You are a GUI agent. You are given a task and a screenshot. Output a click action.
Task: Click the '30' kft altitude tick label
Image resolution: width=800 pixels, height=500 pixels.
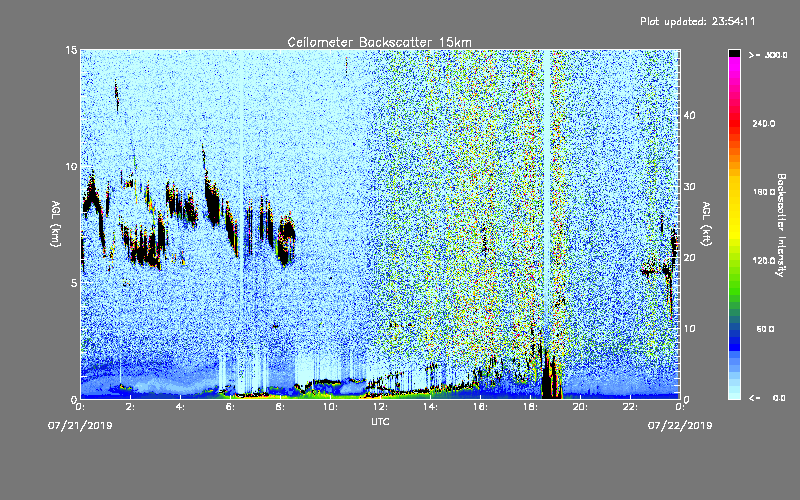click(689, 186)
